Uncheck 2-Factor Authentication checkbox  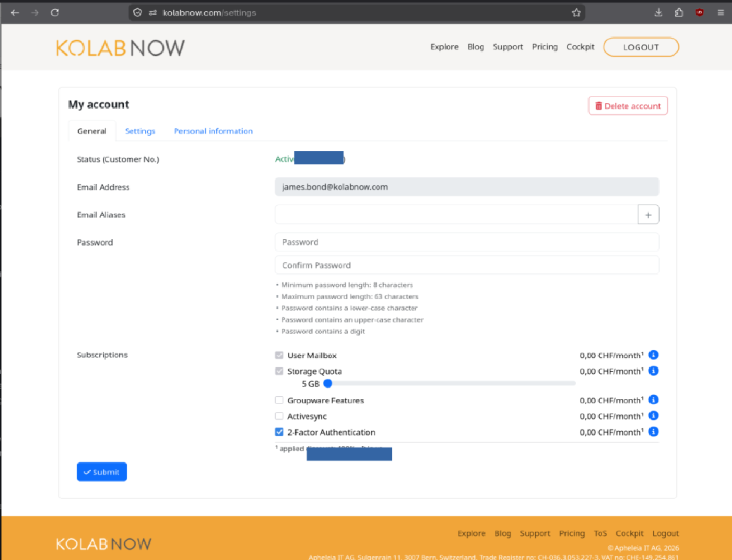(x=279, y=432)
